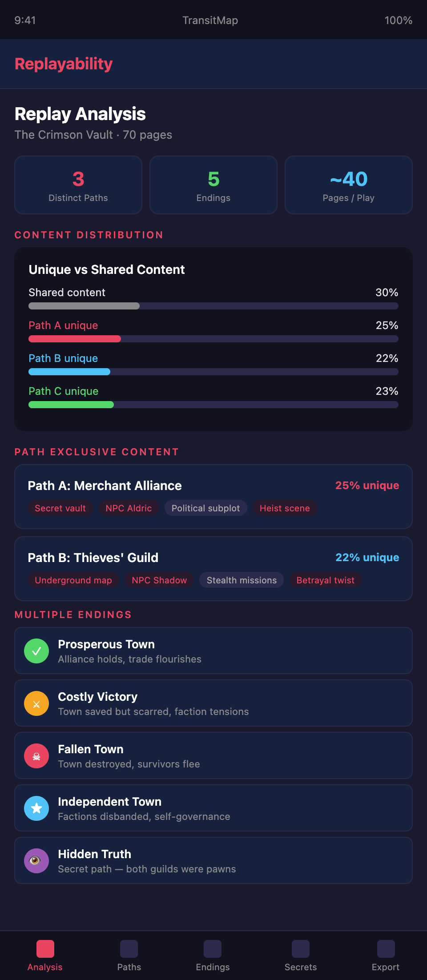Select the Secret vault tag
The image size is (427, 980).
[x=60, y=508]
